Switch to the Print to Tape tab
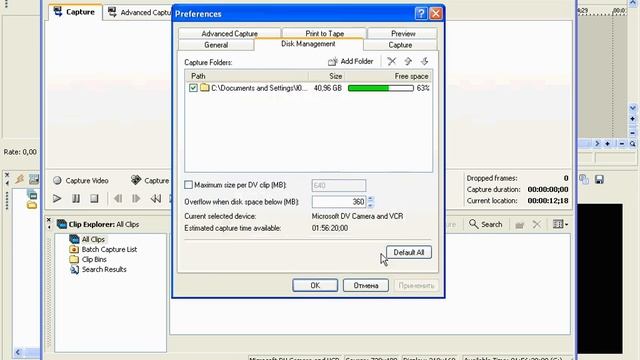Image resolution: width=640 pixels, height=360 pixels. coord(324,33)
